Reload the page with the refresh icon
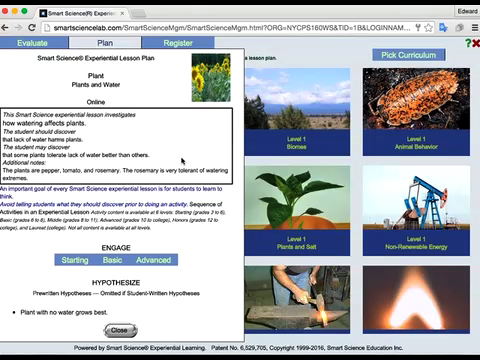 tap(32, 28)
